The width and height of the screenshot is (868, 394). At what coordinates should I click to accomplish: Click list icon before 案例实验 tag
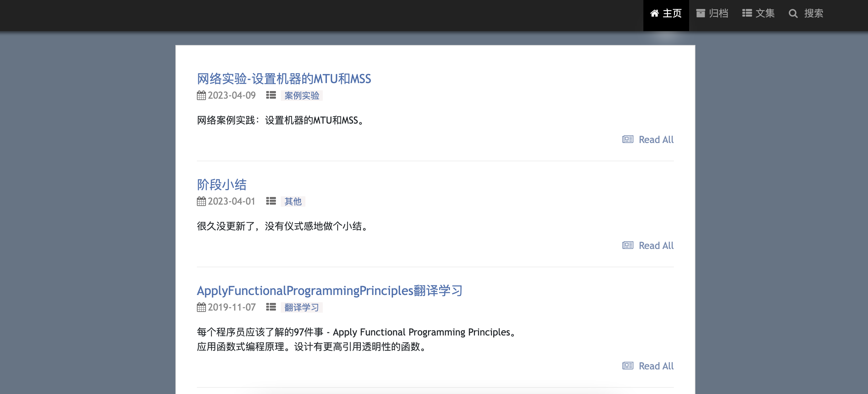(271, 95)
